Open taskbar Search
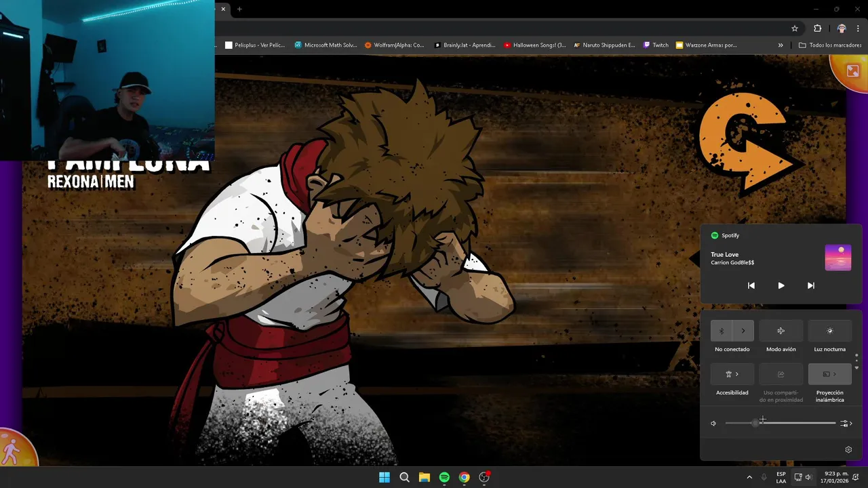 (405, 477)
